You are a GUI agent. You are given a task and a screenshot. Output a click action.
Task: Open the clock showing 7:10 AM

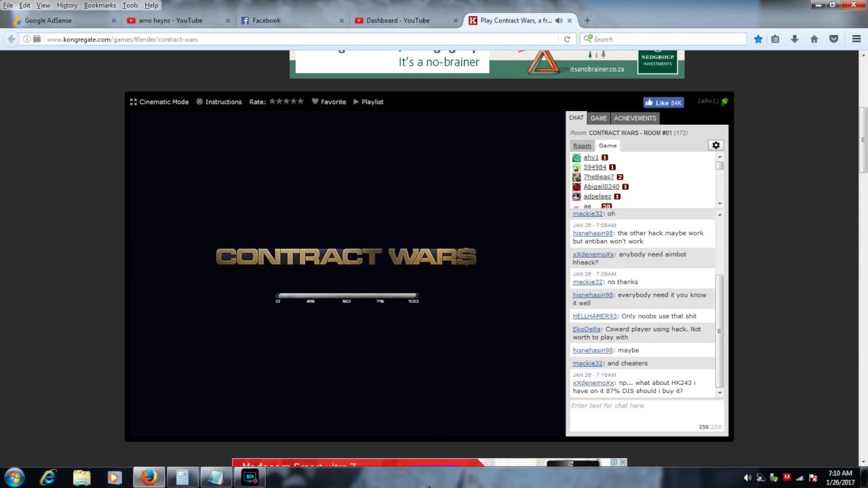point(840,477)
